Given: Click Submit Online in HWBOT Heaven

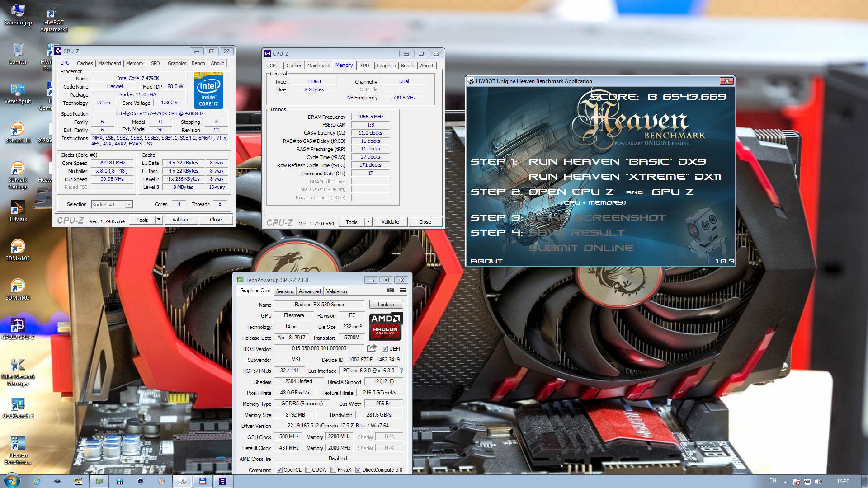Looking at the screenshot, I should point(581,248).
